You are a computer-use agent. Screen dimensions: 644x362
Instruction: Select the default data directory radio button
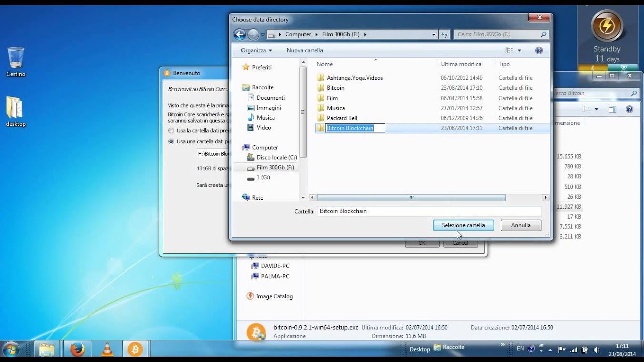[171, 131]
